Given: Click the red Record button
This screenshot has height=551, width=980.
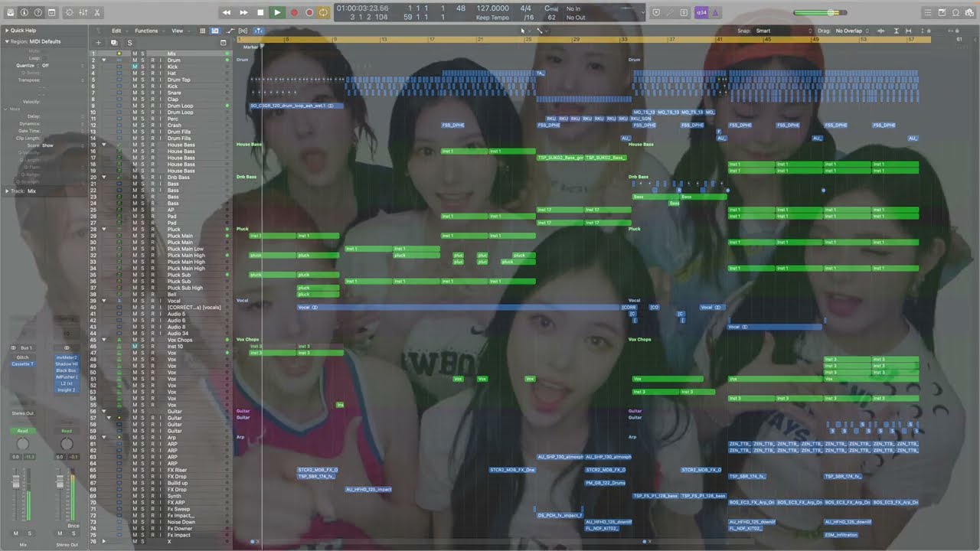Looking at the screenshot, I should [294, 12].
